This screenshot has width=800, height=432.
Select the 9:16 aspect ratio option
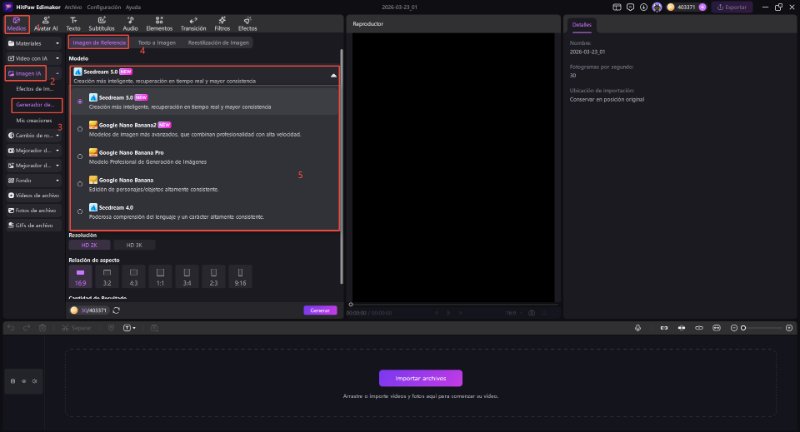click(x=240, y=273)
